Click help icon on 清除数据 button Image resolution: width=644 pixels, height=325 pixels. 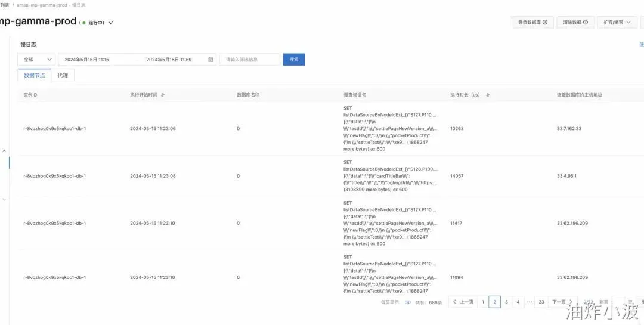(586, 23)
